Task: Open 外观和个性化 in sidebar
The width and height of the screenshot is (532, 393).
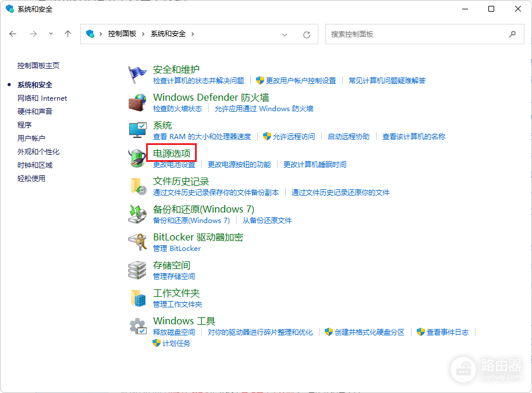Action: 38,152
